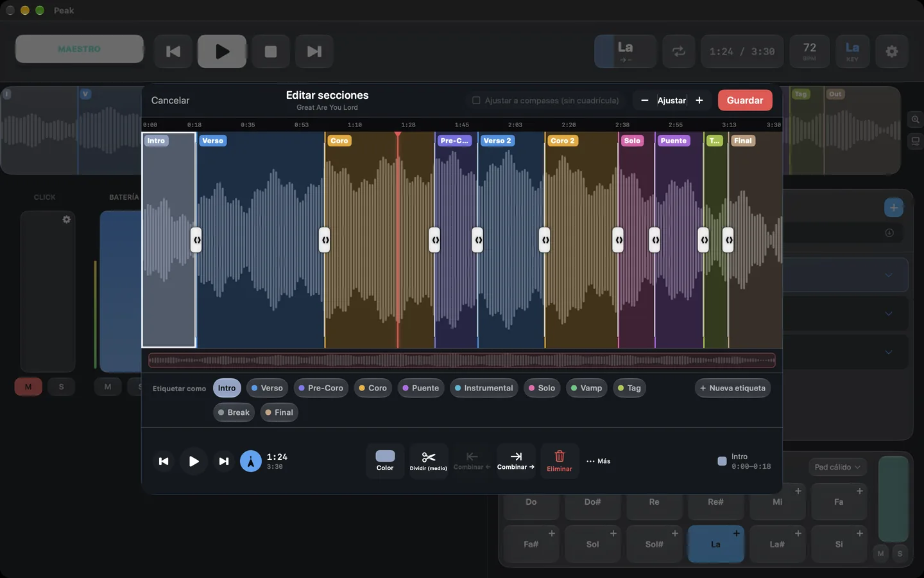Label section as Verso
Screen dimensions: 924x578
point(267,388)
